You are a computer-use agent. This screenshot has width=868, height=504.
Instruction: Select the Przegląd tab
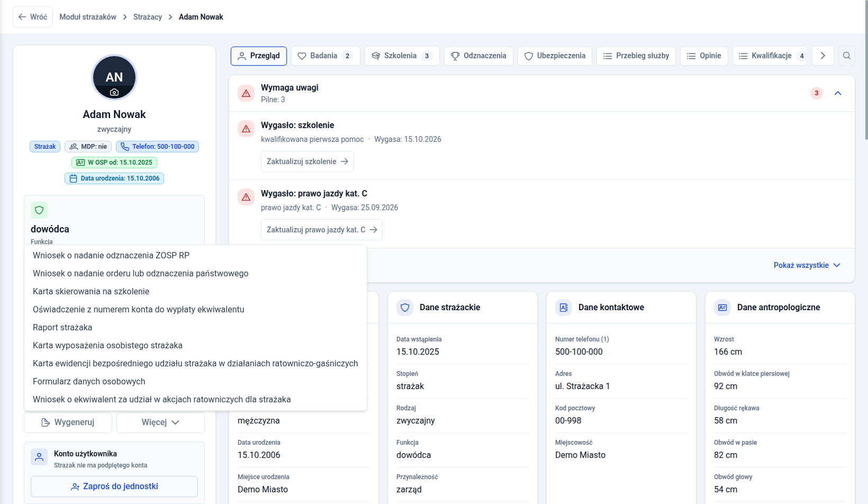point(259,56)
